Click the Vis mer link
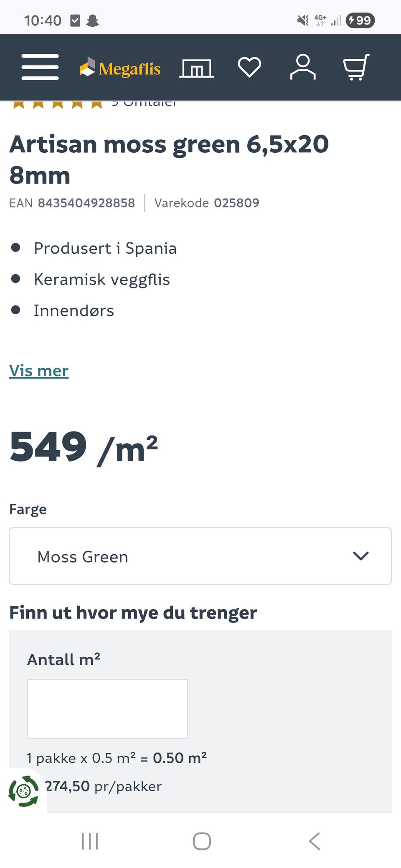The image size is (401, 868). point(39,371)
